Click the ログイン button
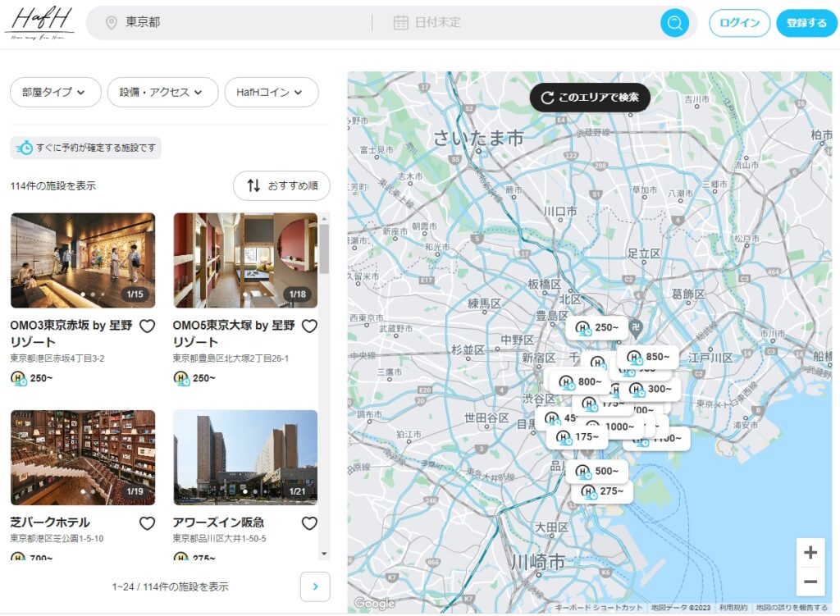Screen dimensions: 840x616 (x=739, y=23)
